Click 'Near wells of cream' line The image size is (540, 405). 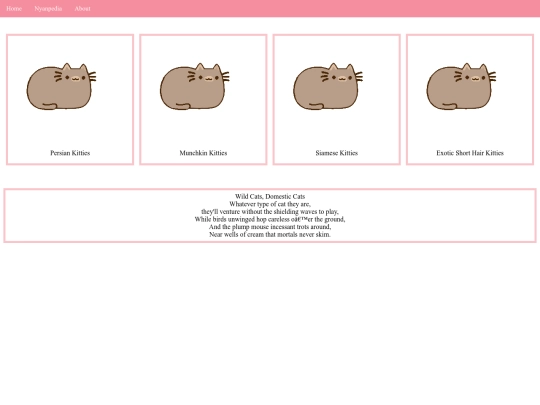tap(270, 235)
